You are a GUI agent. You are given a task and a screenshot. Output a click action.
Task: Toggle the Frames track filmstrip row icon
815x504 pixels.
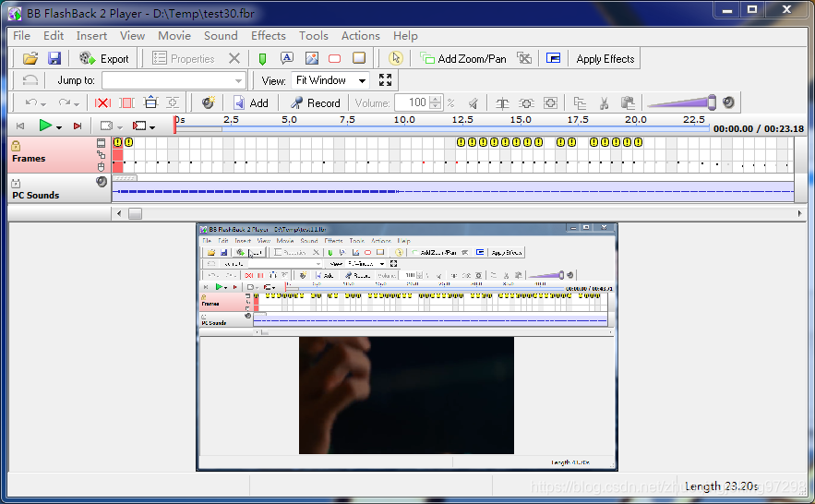coord(101,143)
